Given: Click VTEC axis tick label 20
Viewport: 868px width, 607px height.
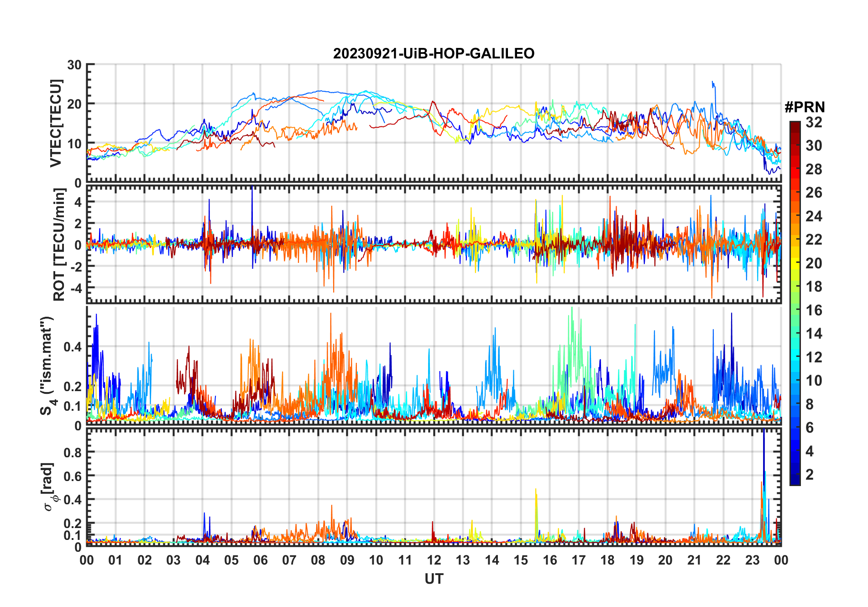Looking at the screenshot, I should (74, 104).
